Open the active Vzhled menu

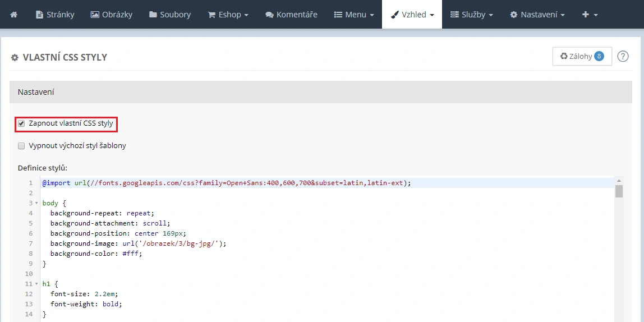click(x=412, y=15)
